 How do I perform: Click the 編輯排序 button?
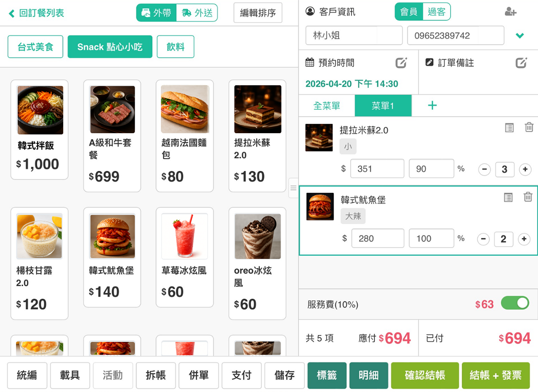point(258,13)
